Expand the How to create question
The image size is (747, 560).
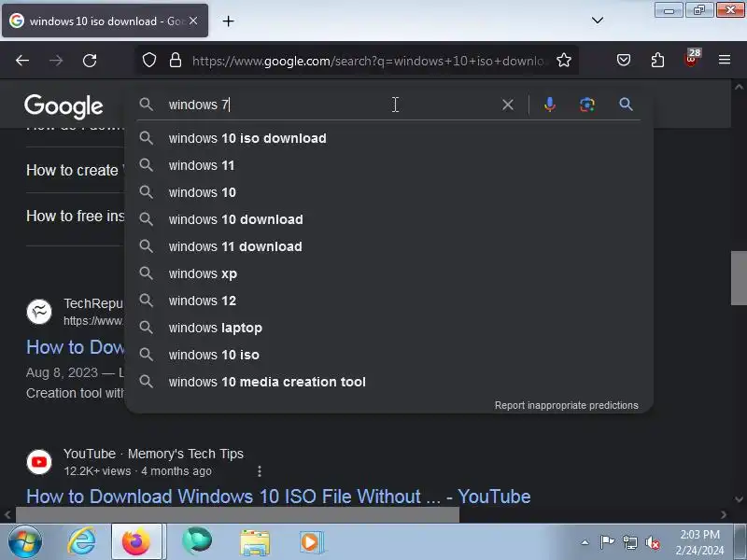76,170
